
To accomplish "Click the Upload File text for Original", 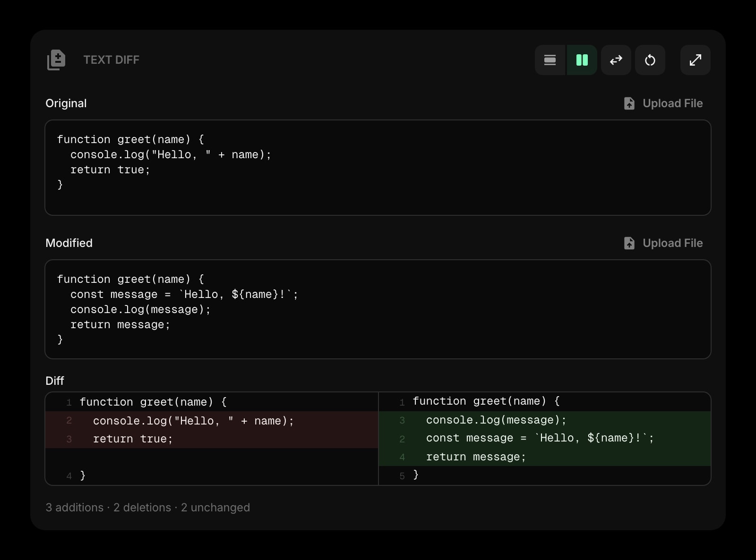I will point(672,103).
